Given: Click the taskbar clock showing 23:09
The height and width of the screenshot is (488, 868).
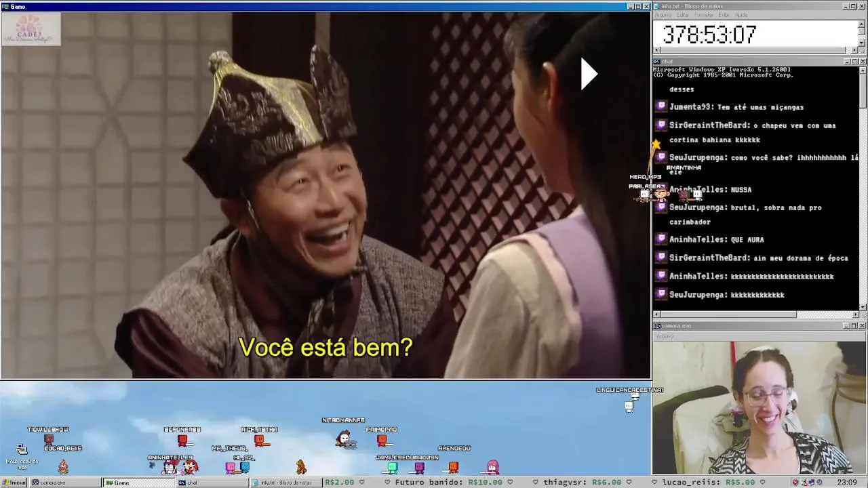Looking at the screenshot, I should point(846,483).
